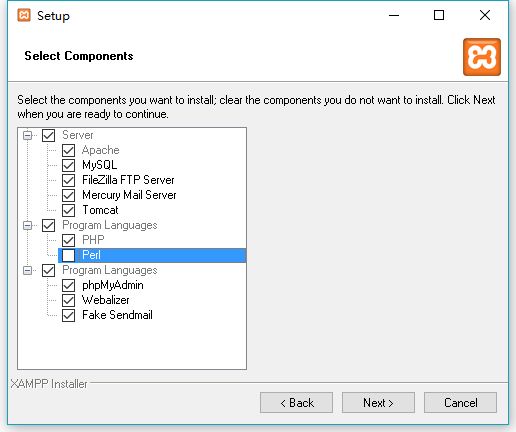Image resolution: width=516 pixels, height=432 pixels.
Task: Minimize the Setup window
Action: click(394, 15)
